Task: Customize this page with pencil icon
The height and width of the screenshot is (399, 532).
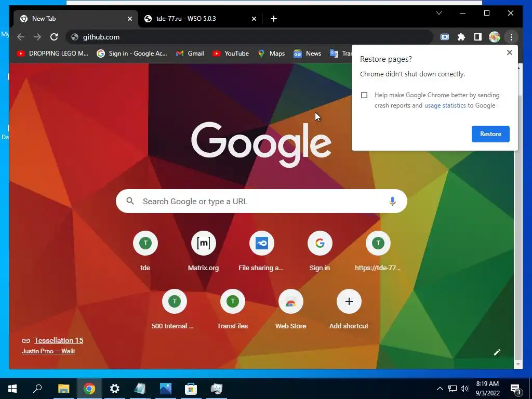Action: (497, 352)
